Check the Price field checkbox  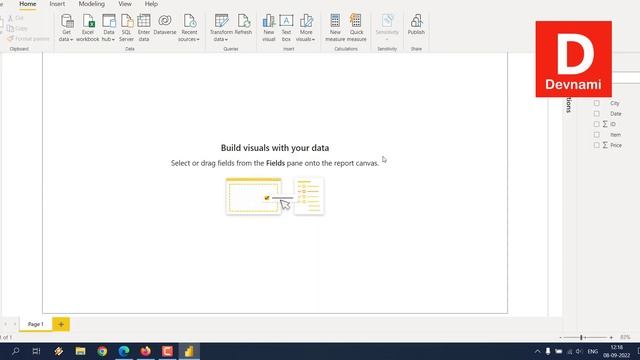(x=597, y=145)
